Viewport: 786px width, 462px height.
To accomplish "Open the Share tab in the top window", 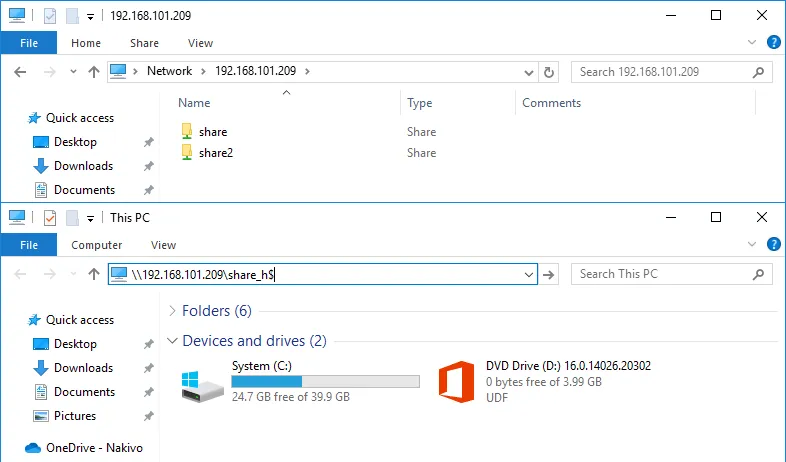I will [x=144, y=43].
